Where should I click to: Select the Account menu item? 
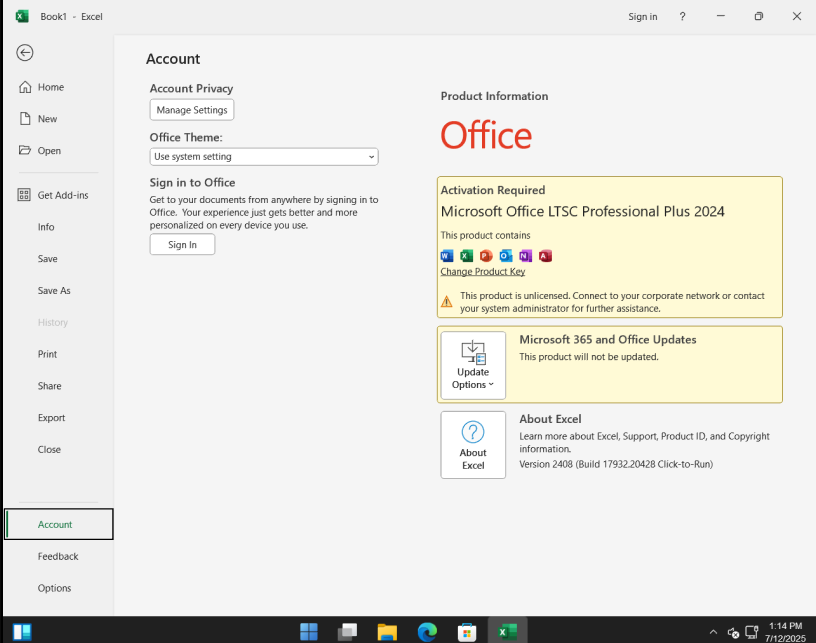point(58,524)
